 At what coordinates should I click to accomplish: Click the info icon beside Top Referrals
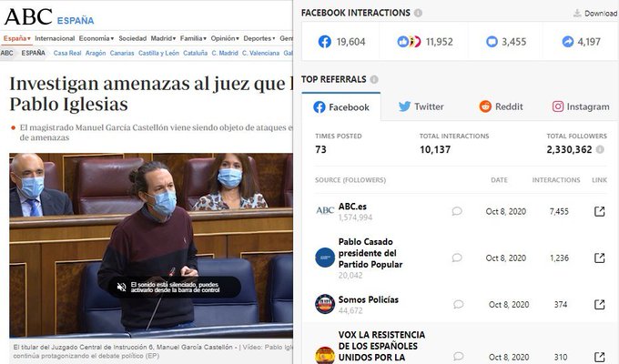click(x=374, y=79)
